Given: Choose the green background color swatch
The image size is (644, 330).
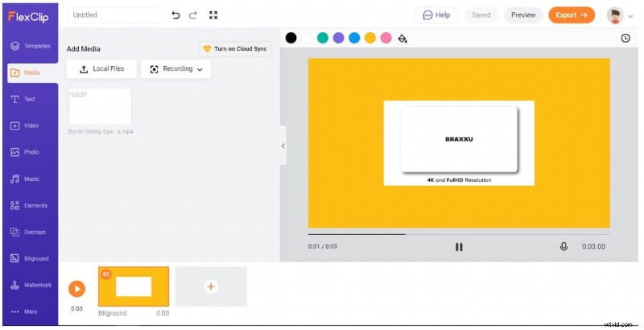Looking at the screenshot, I should (x=323, y=38).
